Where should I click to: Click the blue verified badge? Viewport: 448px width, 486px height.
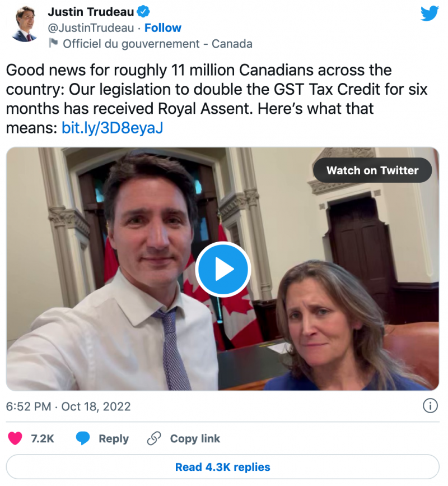pyautogui.click(x=143, y=12)
